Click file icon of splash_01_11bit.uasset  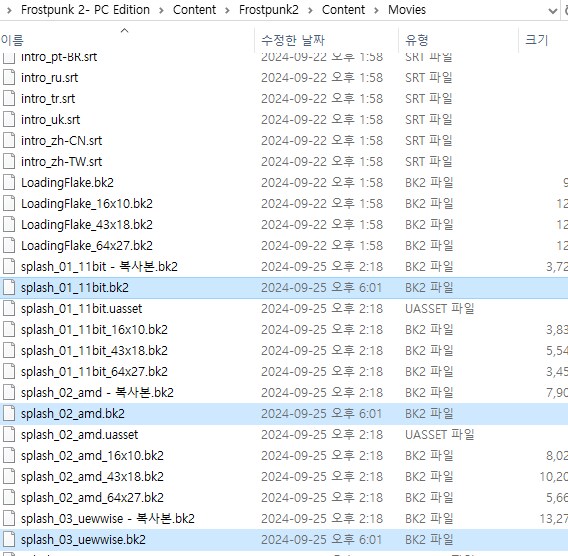click(9, 309)
